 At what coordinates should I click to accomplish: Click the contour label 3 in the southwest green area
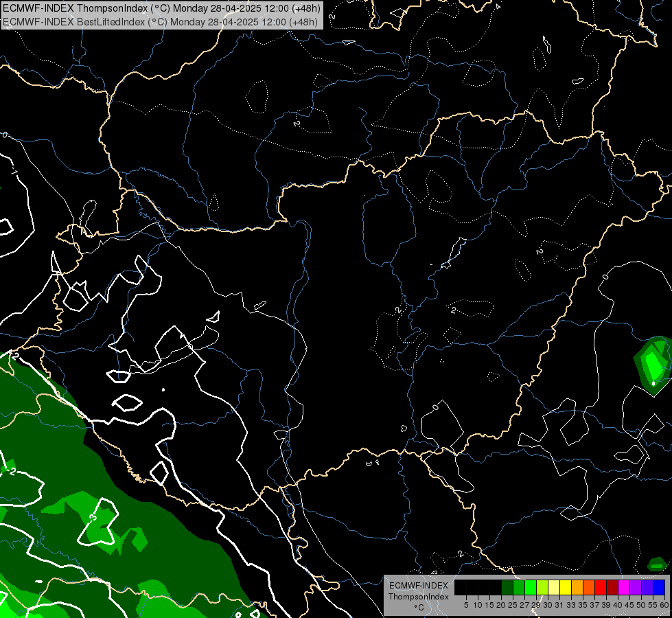(93, 518)
